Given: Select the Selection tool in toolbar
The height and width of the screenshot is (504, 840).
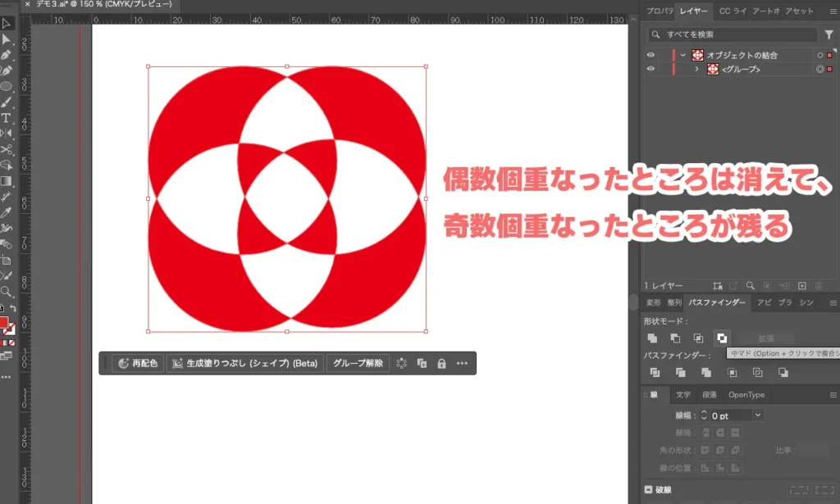Looking at the screenshot, I should tap(8, 25).
